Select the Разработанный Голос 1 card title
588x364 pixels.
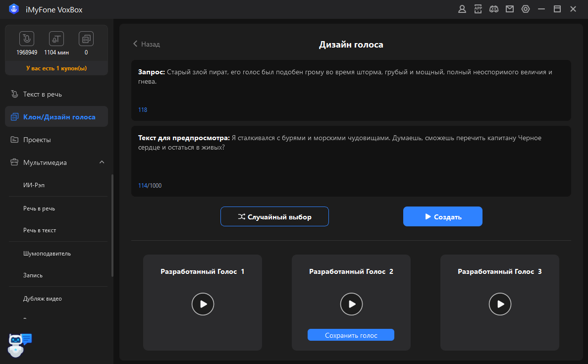point(203,271)
